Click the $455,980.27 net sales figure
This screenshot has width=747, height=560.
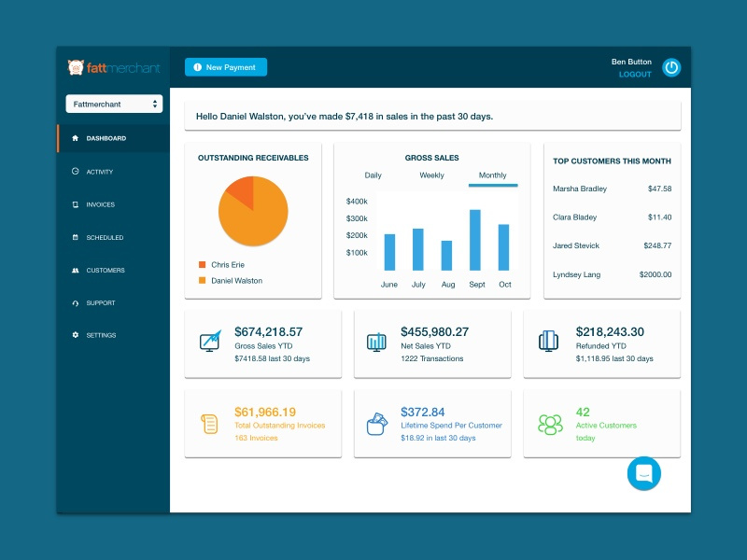[435, 331]
